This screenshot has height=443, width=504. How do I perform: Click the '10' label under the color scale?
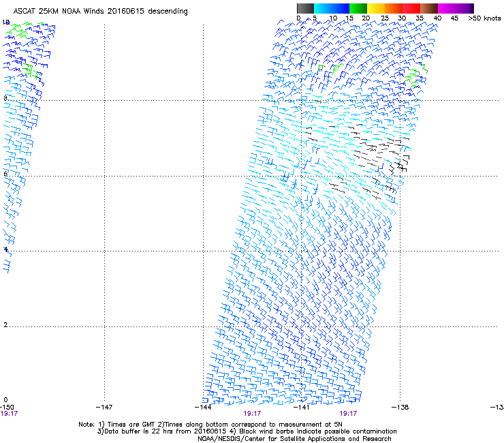click(333, 18)
